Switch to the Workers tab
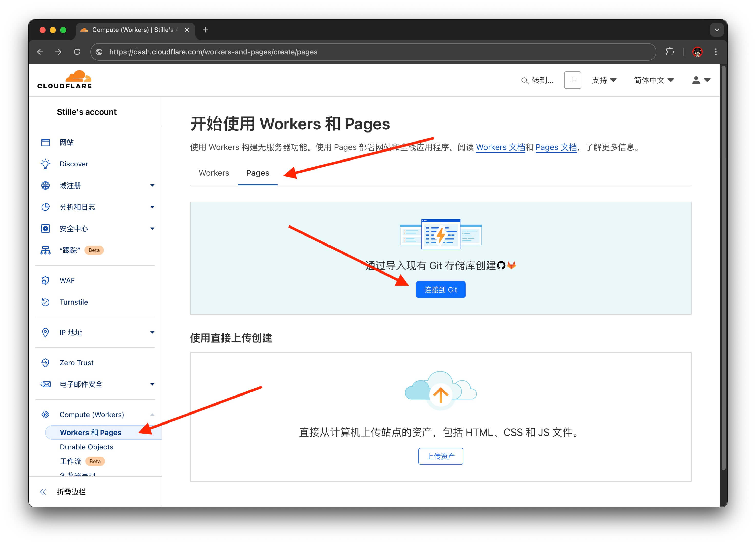This screenshot has height=545, width=756. (214, 173)
